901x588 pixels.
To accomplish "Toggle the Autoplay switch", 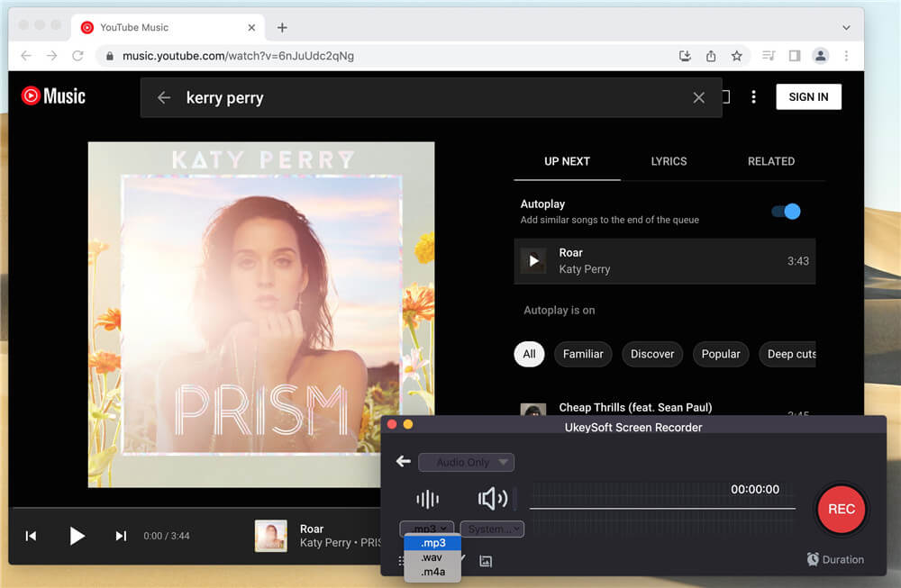I will coord(786,212).
